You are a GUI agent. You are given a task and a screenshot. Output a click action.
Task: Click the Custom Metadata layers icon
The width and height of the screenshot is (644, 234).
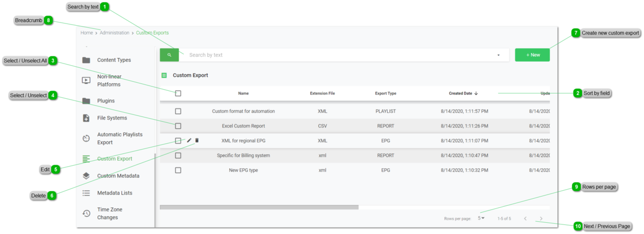coord(86,176)
